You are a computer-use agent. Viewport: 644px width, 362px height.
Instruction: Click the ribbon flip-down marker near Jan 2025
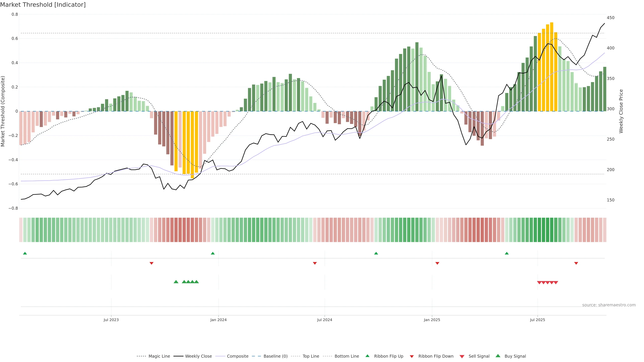tap(437, 263)
